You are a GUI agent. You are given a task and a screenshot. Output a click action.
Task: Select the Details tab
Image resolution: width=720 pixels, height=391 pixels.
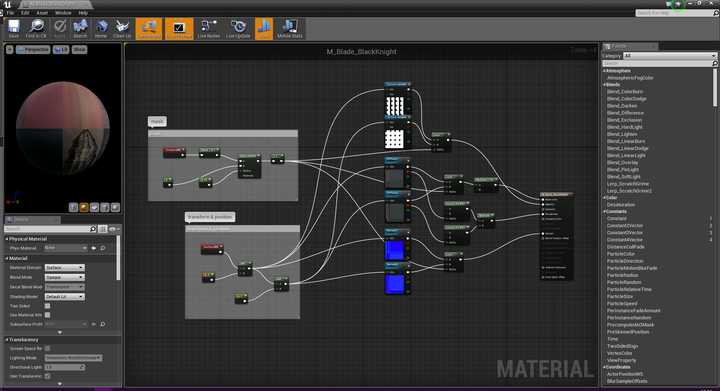pos(32,220)
